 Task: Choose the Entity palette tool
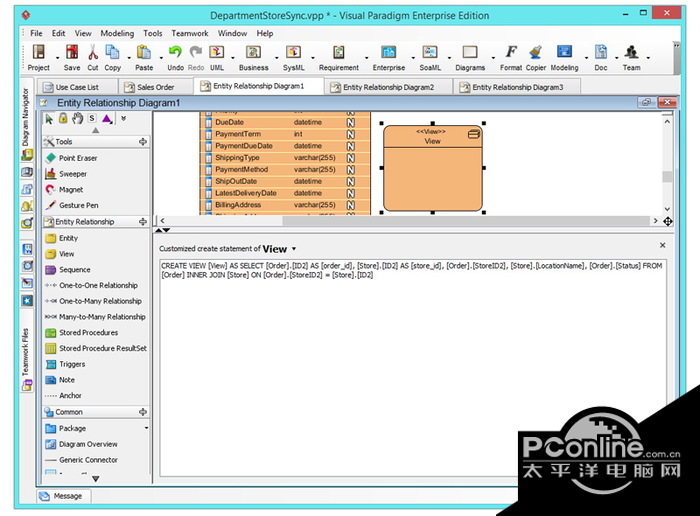click(62, 238)
